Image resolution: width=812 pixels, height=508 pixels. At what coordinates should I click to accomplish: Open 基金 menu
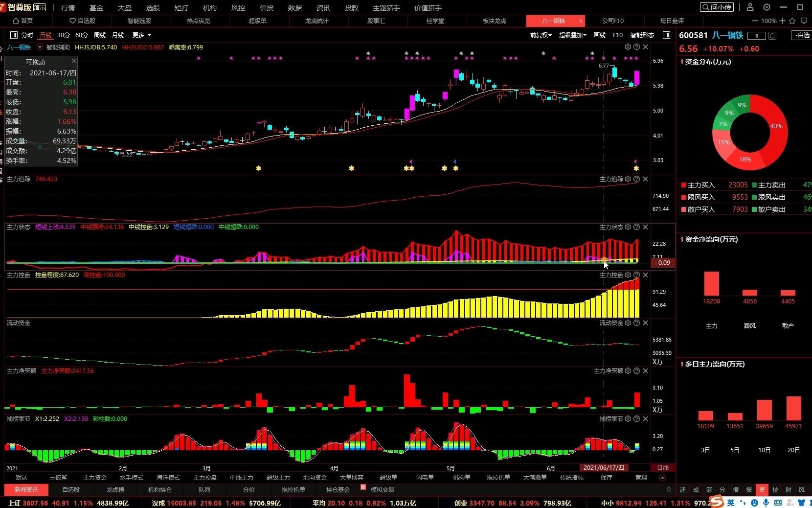(x=96, y=8)
